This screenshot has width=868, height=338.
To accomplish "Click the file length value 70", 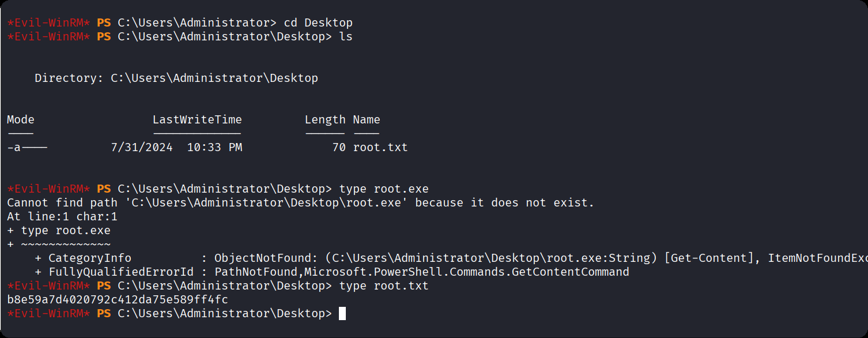I will click(x=339, y=148).
